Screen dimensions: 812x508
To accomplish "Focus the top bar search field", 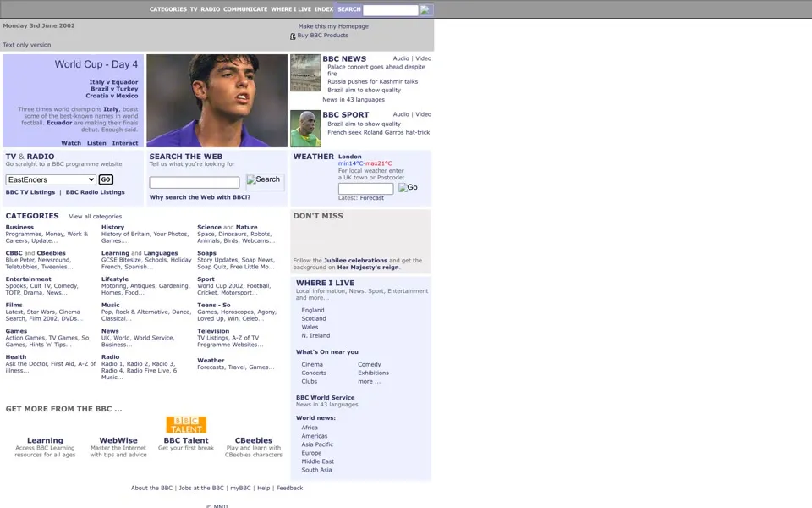I will [391, 10].
